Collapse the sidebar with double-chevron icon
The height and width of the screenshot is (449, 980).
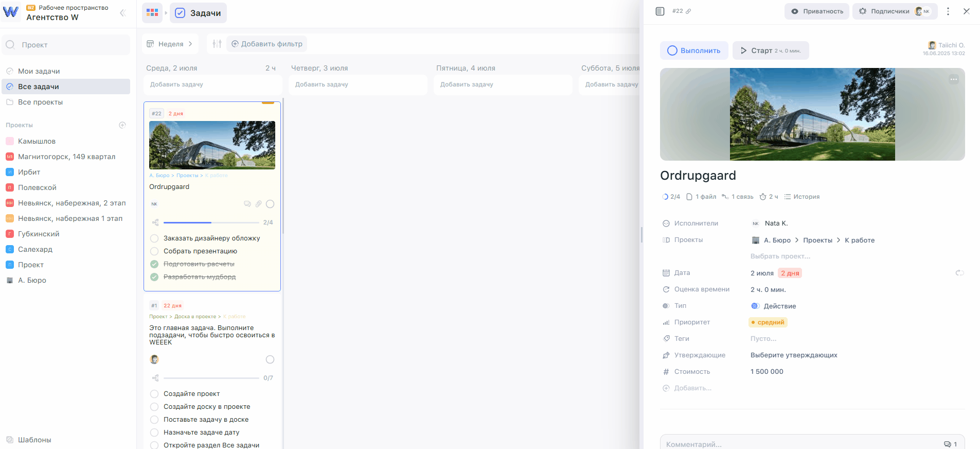(123, 13)
